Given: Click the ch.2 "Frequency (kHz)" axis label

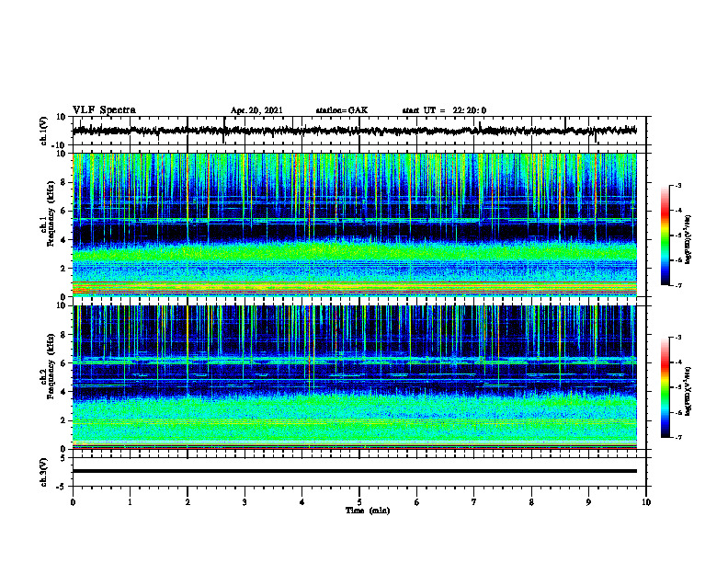Looking at the screenshot, I should pyautogui.click(x=51, y=366).
